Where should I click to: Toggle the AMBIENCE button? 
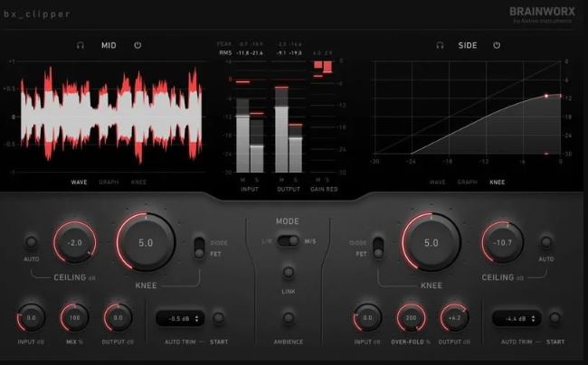tap(288, 318)
